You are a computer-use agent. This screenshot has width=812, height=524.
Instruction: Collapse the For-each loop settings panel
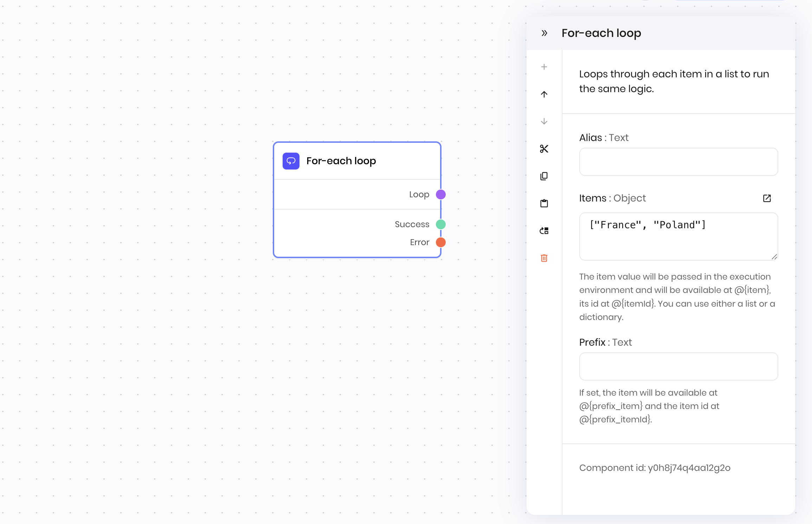pos(544,33)
